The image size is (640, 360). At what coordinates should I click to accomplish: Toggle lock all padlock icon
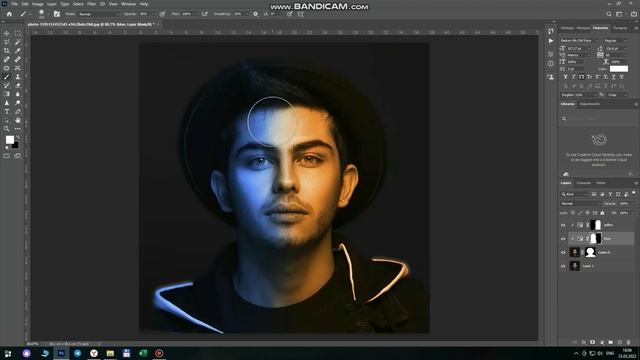tap(602, 213)
